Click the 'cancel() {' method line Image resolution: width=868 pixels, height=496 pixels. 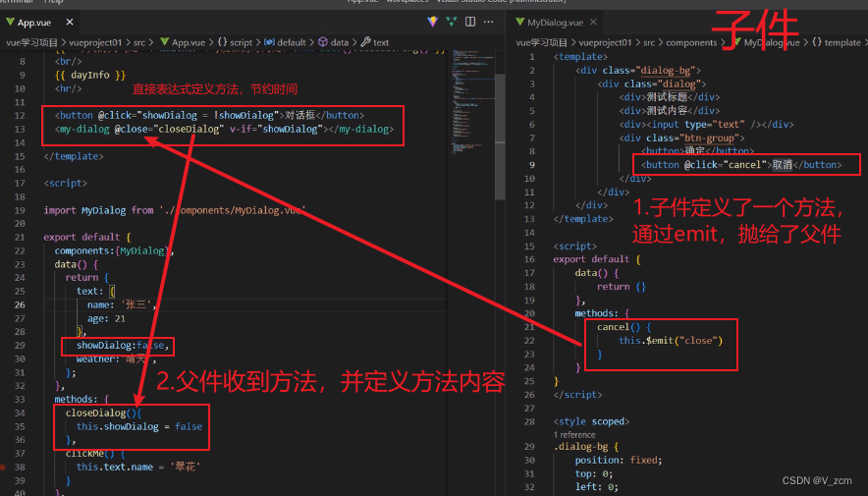tap(624, 327)
